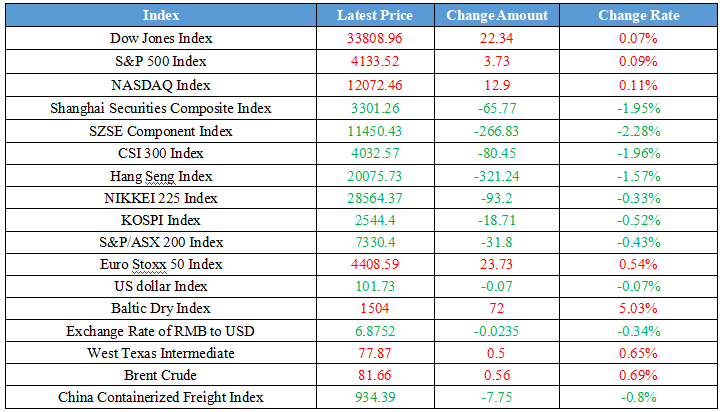Select Shanghai Securities Composite Index cell
The width and height of the screenshot is (723, 412).
click(162, 108)
